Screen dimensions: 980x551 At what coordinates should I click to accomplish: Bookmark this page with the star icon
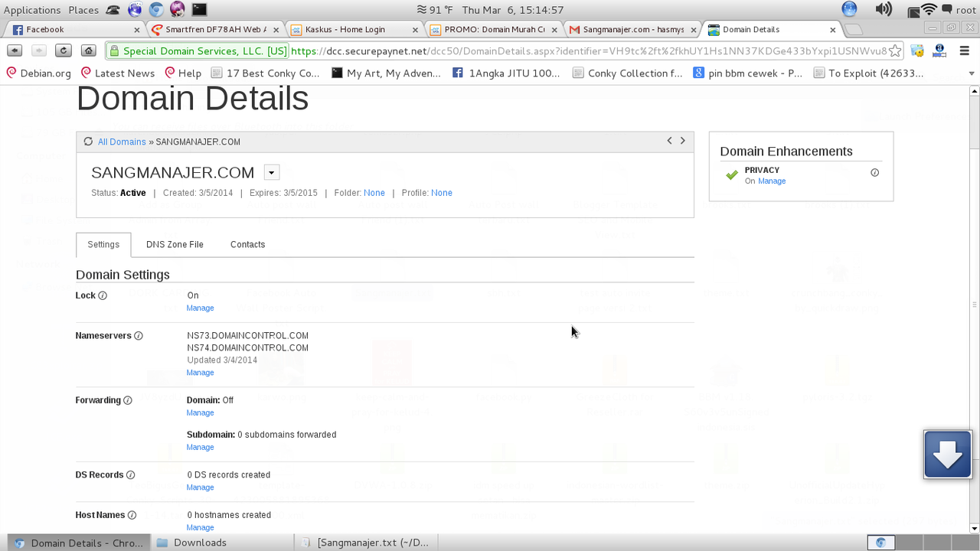point(894,51)
